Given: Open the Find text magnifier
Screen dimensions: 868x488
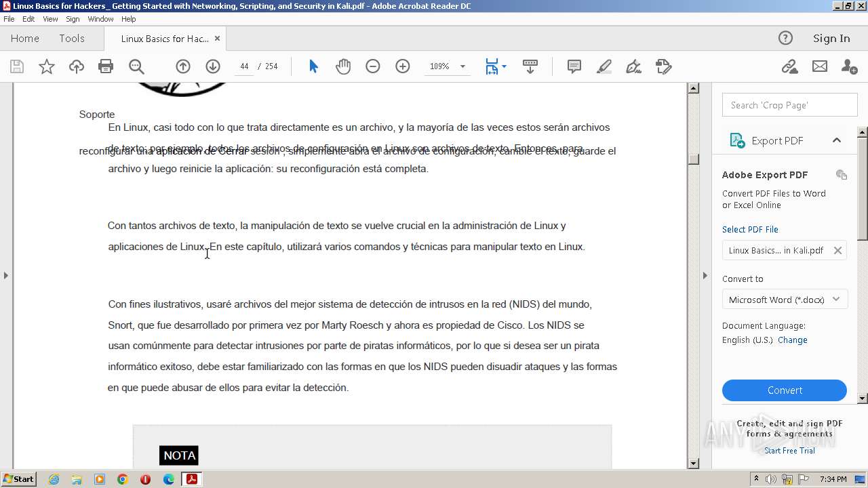Looking at the screenshot, I should (136, 66).
